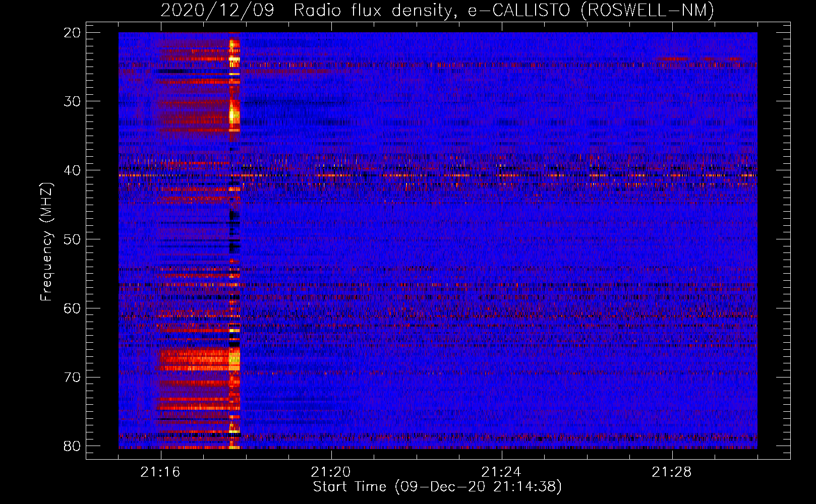Viewport: 816px width, 504px height.
Task: Click the 21:16 time tick label
Action: click(160, 472)
